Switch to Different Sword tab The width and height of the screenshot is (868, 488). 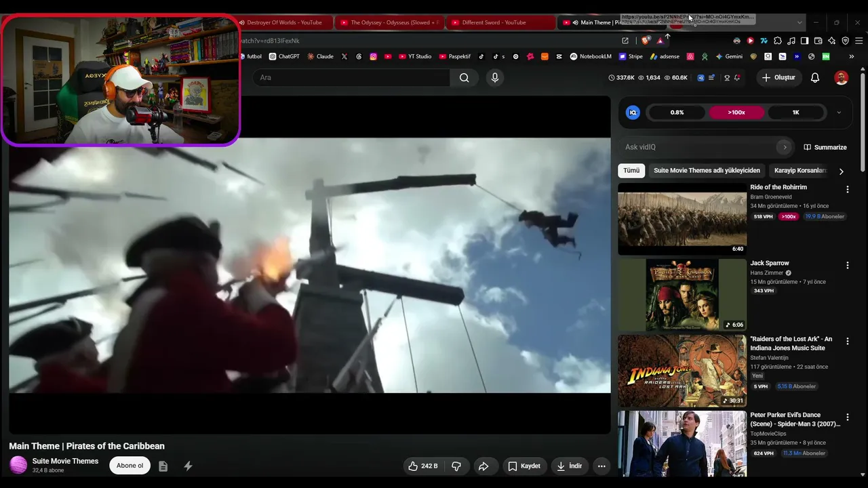(x=500, y=22)
